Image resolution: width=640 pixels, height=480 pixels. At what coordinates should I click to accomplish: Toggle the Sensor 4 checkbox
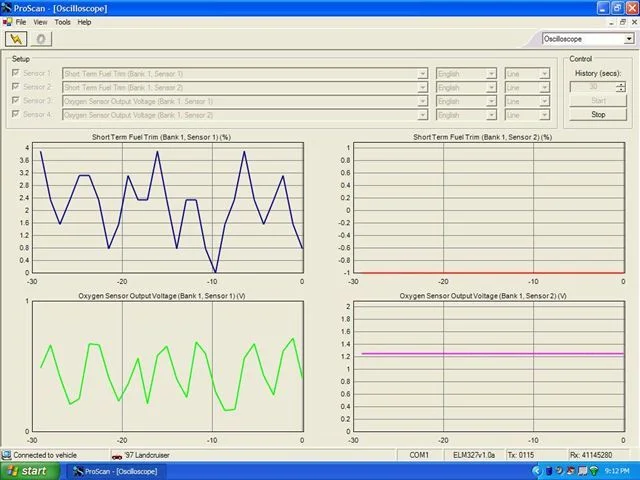(16, 114)
